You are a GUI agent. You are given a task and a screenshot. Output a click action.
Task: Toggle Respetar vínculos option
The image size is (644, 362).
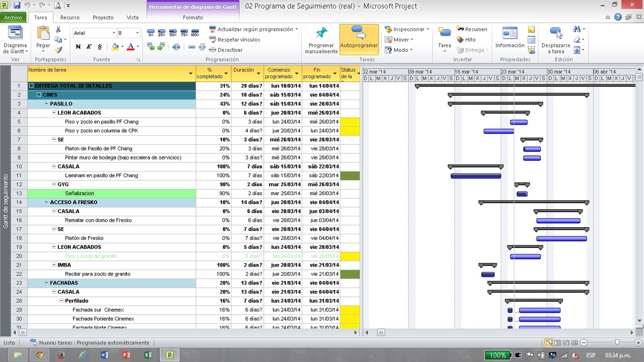pyautogui.click(x=234, y=40)
